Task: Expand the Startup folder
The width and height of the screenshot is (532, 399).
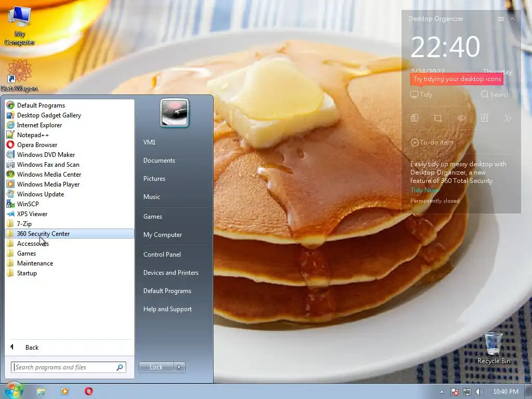Action: [x=70, y=273]
